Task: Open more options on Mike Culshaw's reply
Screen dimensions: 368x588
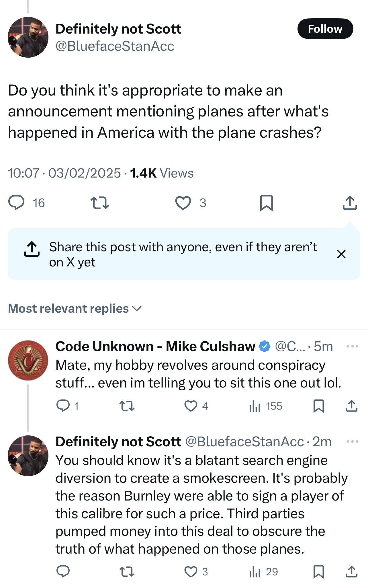Action: (352, 346)
